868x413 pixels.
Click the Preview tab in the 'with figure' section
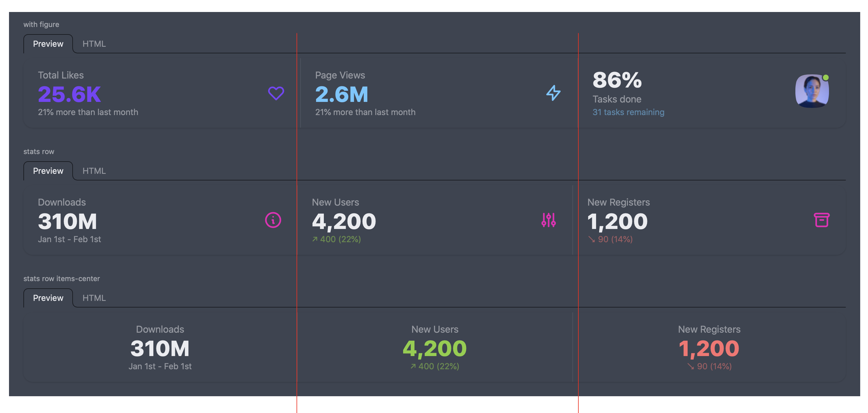click(48, 43)
